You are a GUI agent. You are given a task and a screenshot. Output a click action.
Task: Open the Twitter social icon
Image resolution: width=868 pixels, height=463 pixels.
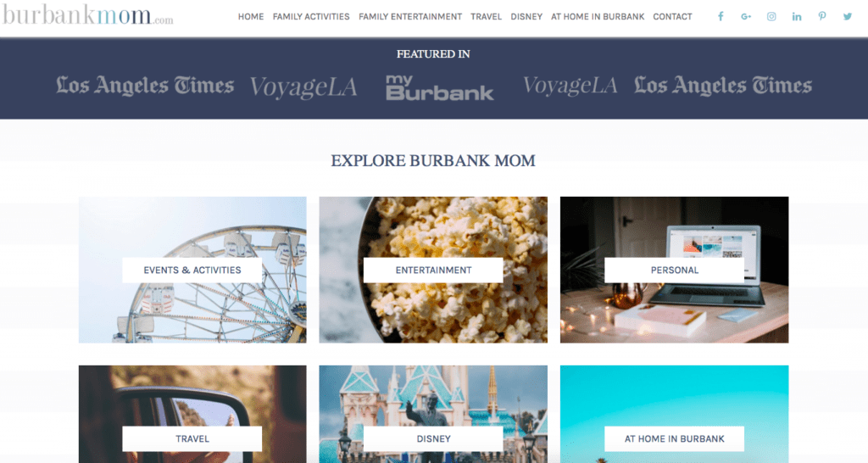848,17
